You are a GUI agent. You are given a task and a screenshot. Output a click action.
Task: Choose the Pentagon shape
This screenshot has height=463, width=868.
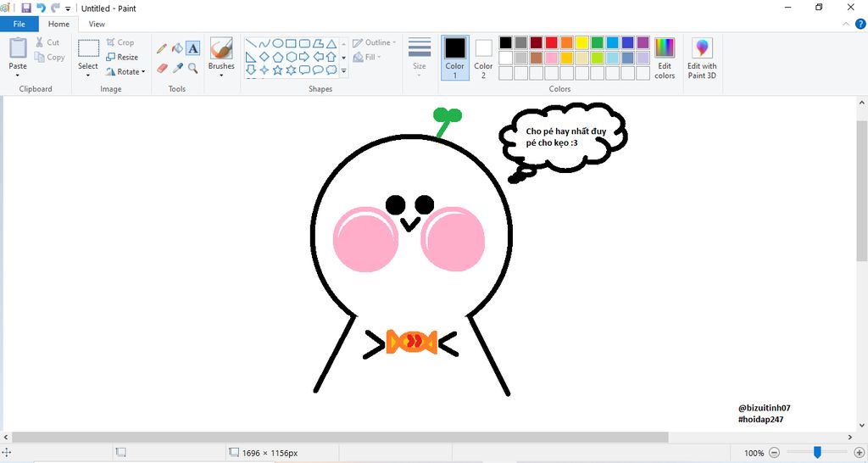tap(277, 57)
